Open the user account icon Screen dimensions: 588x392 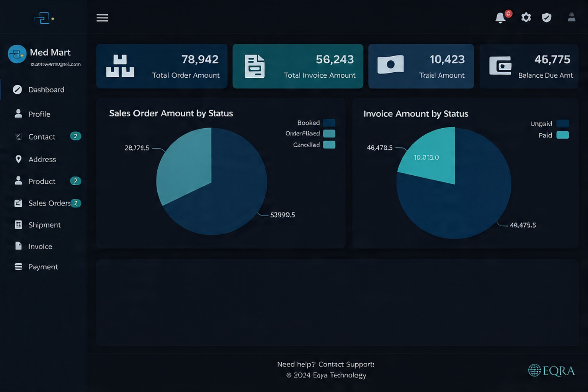(571, 17)
